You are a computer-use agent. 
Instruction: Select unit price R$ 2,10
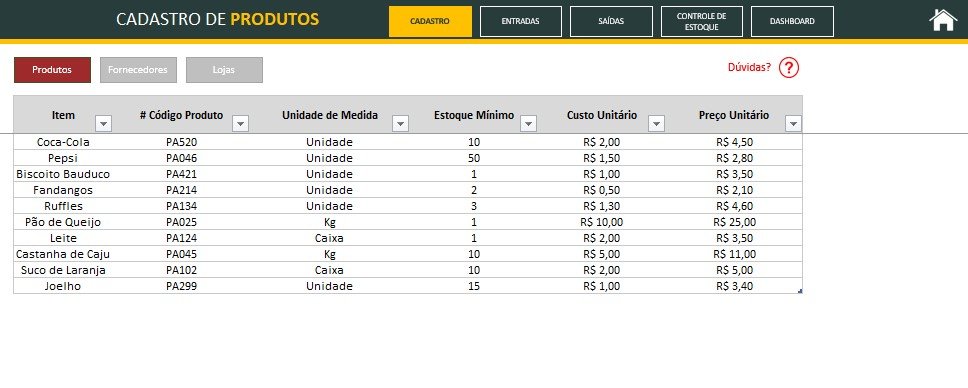pos(735,190)
